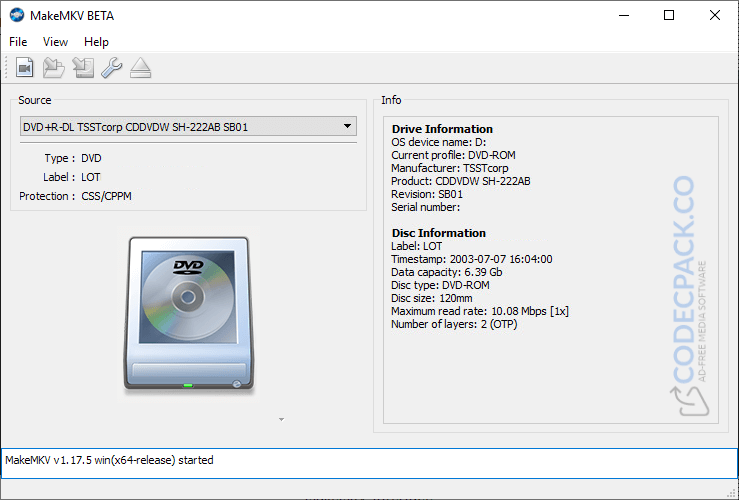The image size is (739, 500).
Task: Minimize the MakeMKV window
Action: pyautogui.click(x=624, y=15)
